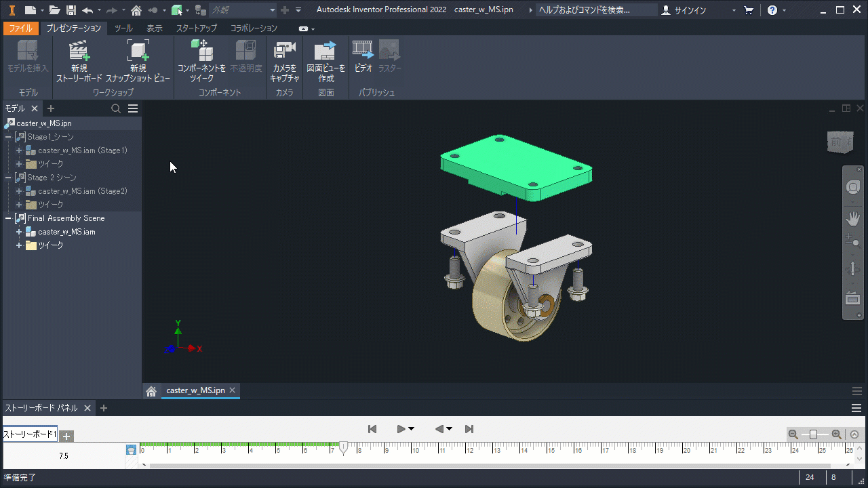Click the Capture Camera icon
This screenshot has width=868, height=488.
pyautogui.click(x=284, y=51)
